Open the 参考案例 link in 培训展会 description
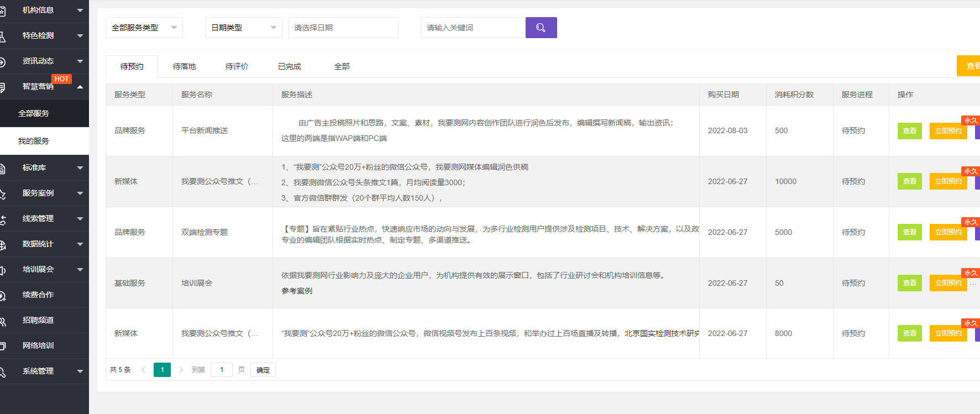The height and width of the screenshot is (414, 980). pos(297,291)
